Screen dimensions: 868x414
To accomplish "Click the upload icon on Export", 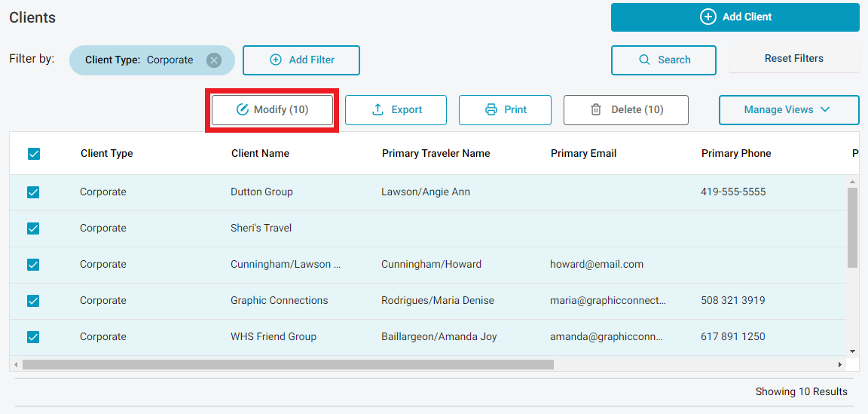I will [378, 109].
